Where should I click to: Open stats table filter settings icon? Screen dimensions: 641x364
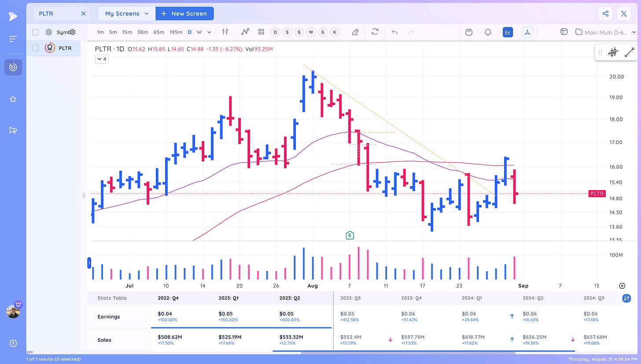coord(626,298)
